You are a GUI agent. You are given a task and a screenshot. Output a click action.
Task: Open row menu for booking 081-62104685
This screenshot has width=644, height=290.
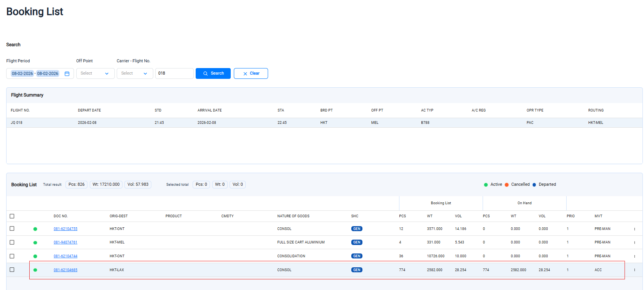pos(634,270)
